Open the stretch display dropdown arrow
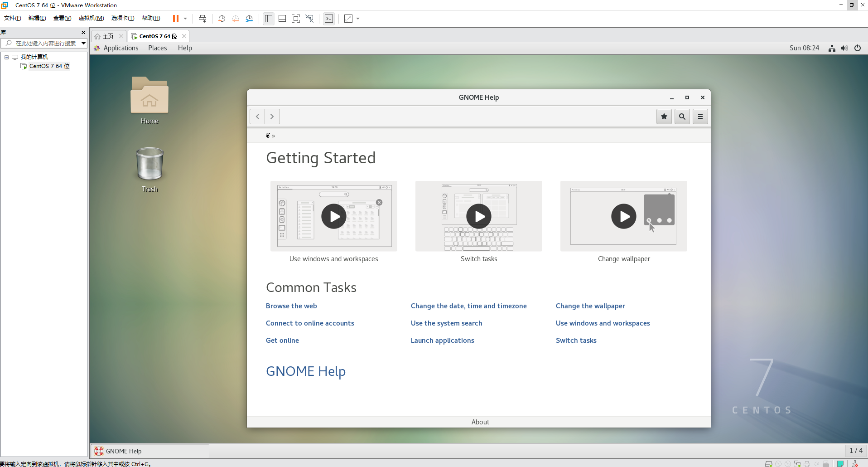868x467 pixels. click(358, 19)
